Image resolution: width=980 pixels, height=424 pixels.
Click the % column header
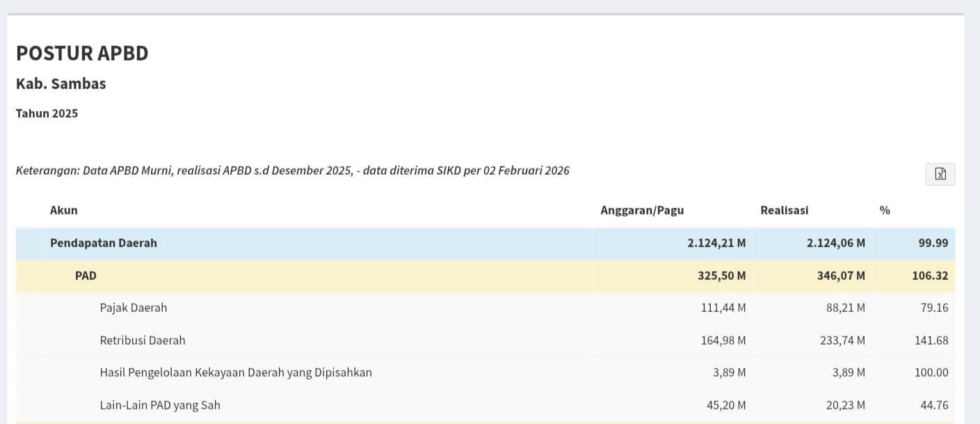coord(884,210)
